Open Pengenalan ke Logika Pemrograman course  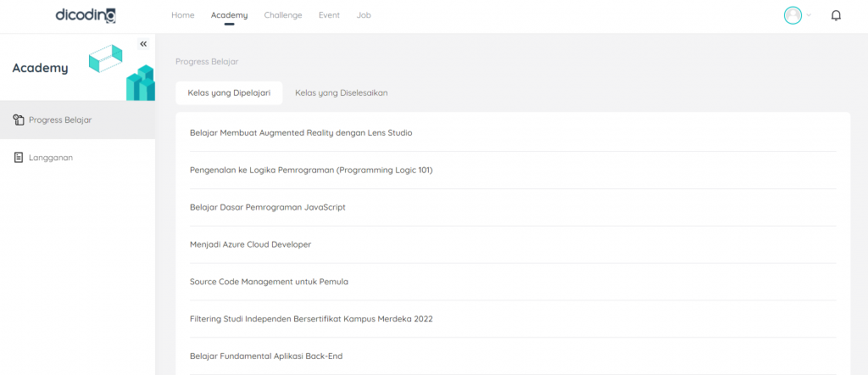[311, 170]
